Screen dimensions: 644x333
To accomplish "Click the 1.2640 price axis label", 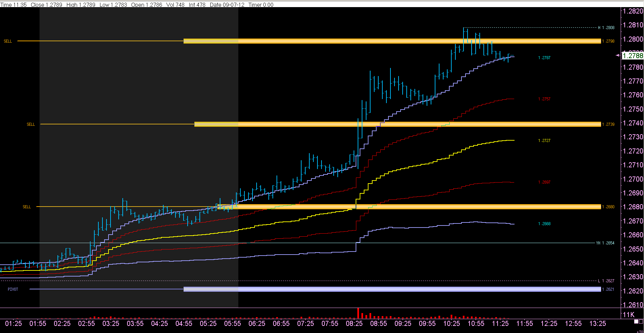I will pyautogui.click(x=633, y=263).
